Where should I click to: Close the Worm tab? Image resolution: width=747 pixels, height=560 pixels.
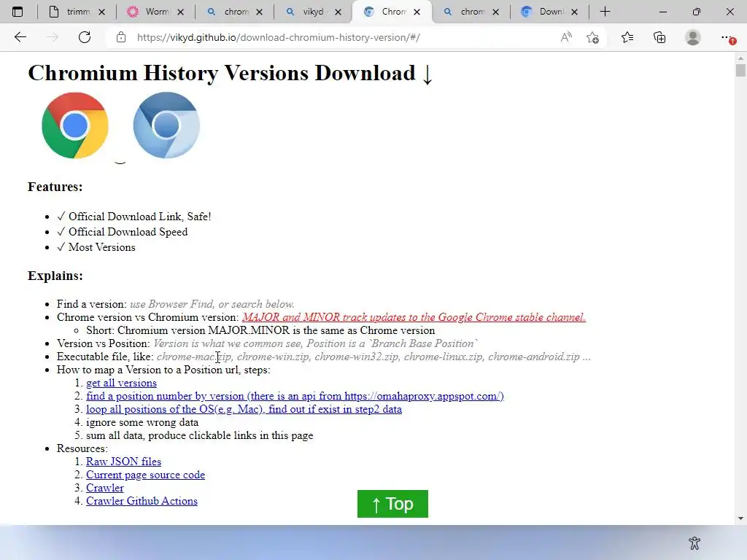(x=181, y=12)
